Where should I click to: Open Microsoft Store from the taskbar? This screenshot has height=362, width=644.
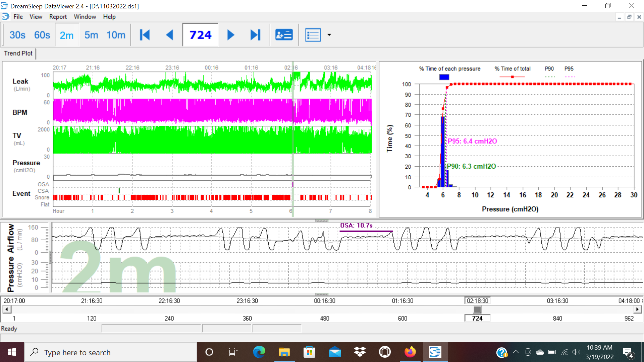309,352
